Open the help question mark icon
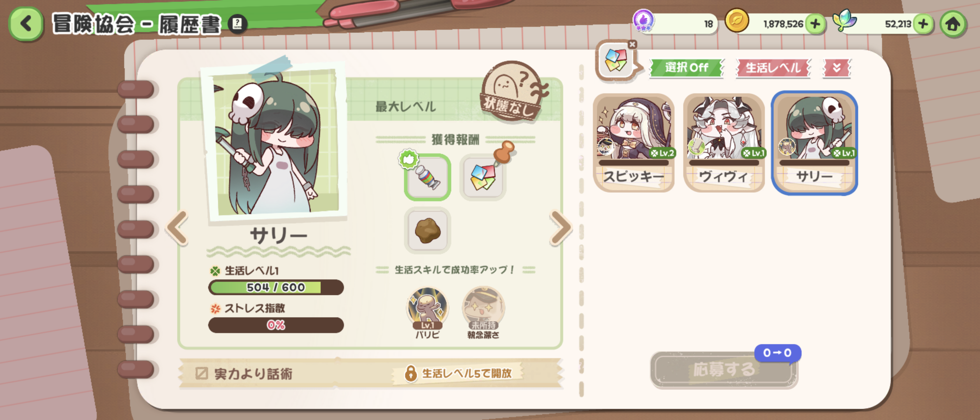The width and height of the screenshot is (980, 420). point(237,24)
